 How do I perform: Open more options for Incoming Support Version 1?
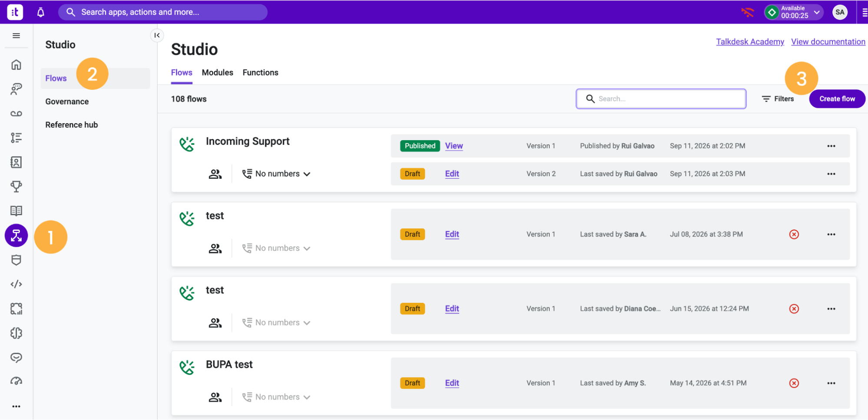[x=831, y=146]
